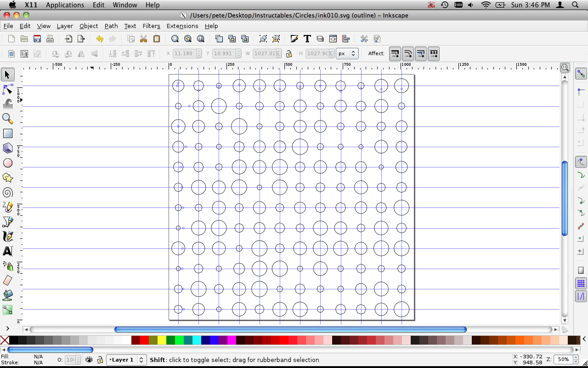Open the Spotlight search icon
Screen dimensions: 588x368
click(576, 5)
